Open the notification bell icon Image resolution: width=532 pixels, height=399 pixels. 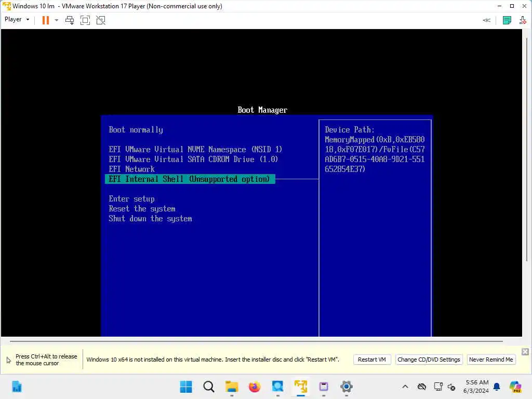click(497, 387)
